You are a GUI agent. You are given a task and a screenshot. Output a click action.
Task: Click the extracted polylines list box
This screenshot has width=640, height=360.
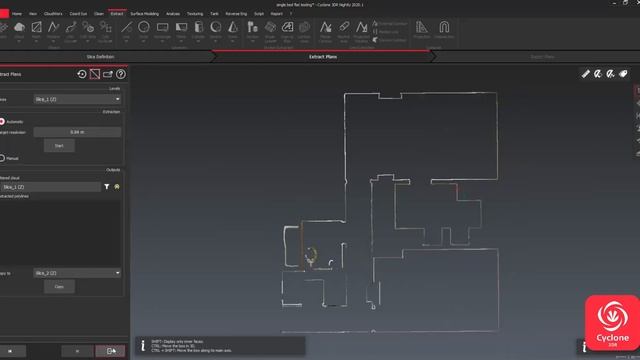60,233
